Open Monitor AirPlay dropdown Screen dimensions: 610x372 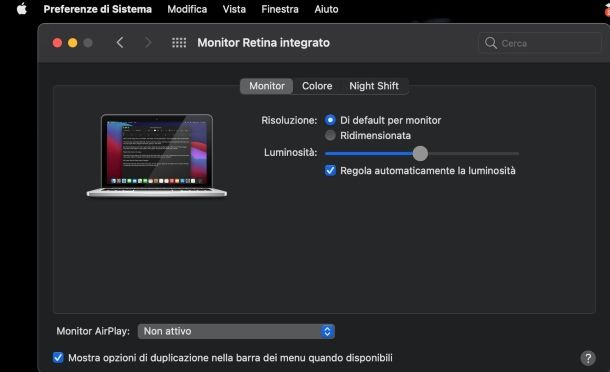[236, 331]
